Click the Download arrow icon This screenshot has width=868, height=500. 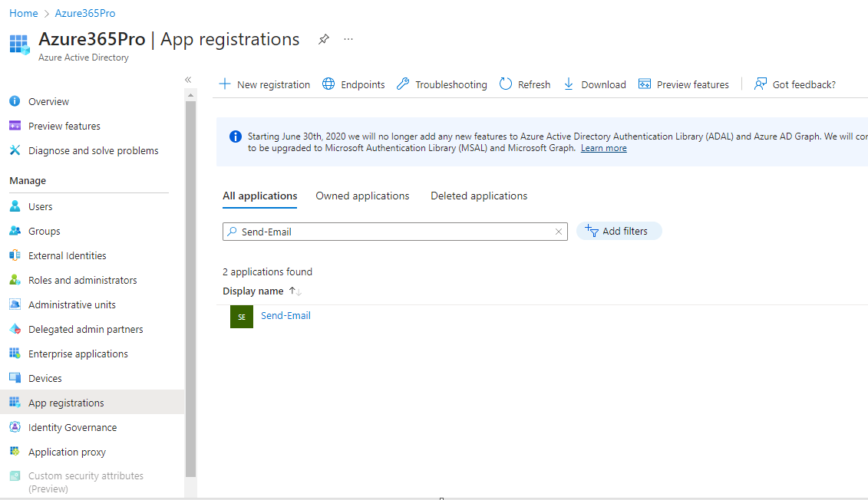(569, 84)
